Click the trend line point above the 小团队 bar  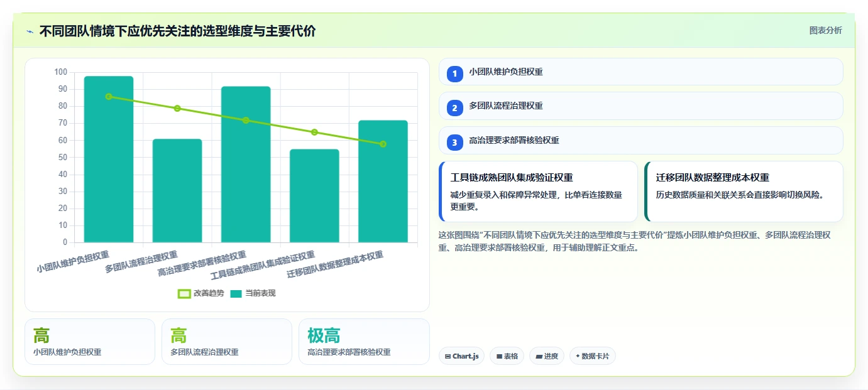point(109,97)
